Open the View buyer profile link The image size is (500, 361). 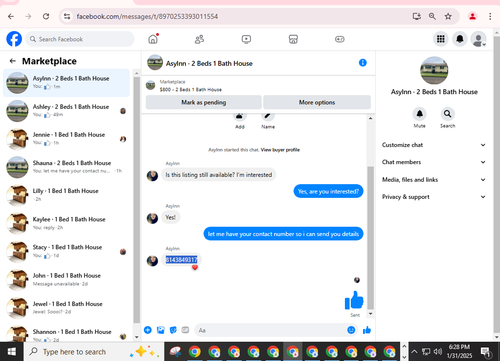[280, 150]
